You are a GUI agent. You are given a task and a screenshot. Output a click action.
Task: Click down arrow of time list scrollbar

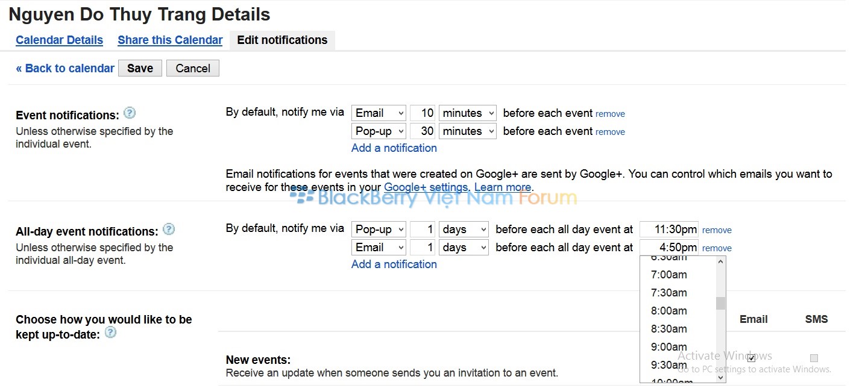coord(720,377)
